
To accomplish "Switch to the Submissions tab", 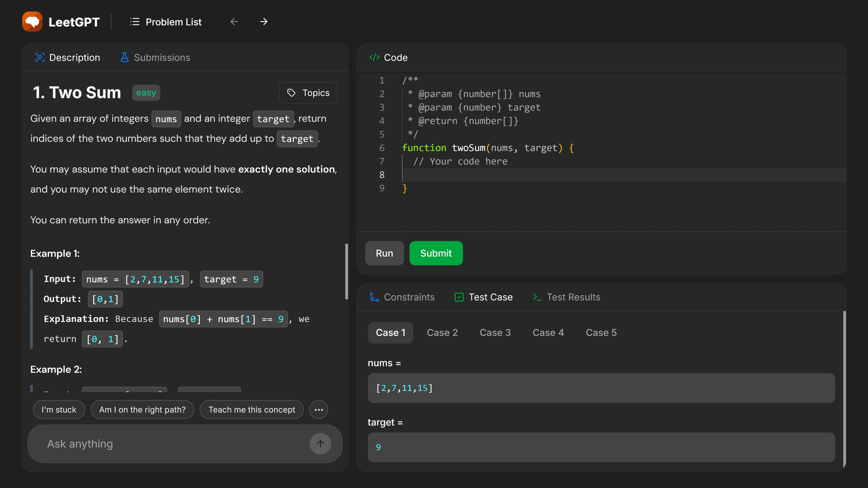I will pos(155,58).
